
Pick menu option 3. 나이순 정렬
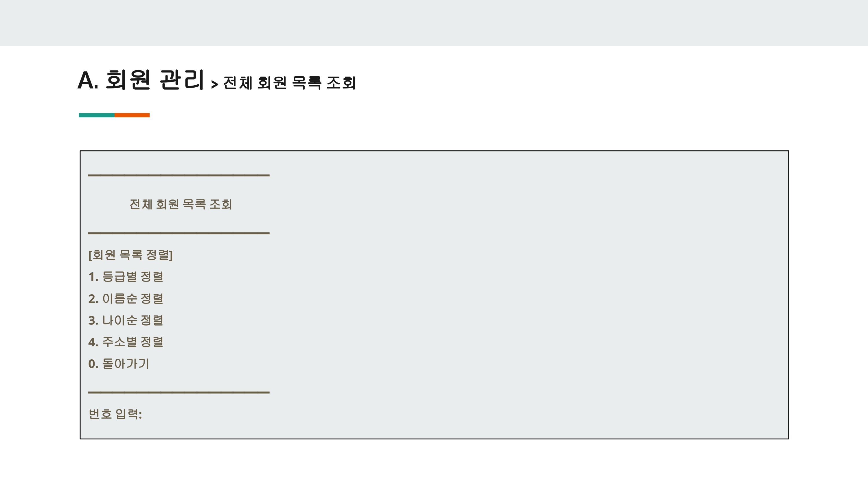coord(126,320)
